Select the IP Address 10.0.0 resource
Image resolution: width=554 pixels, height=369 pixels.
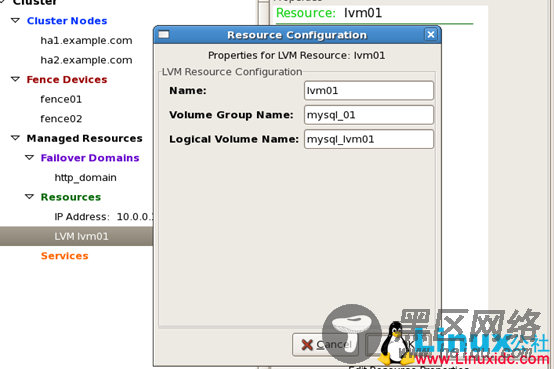click(104, 217)
